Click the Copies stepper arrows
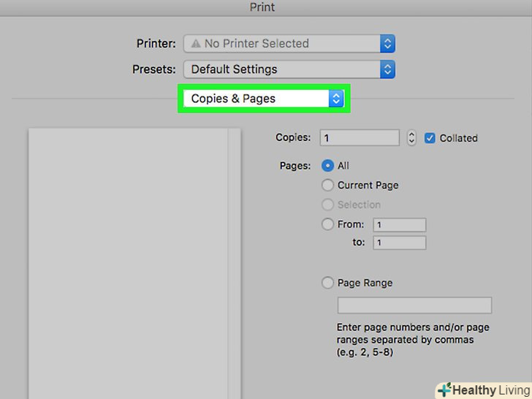 point(411,137)
